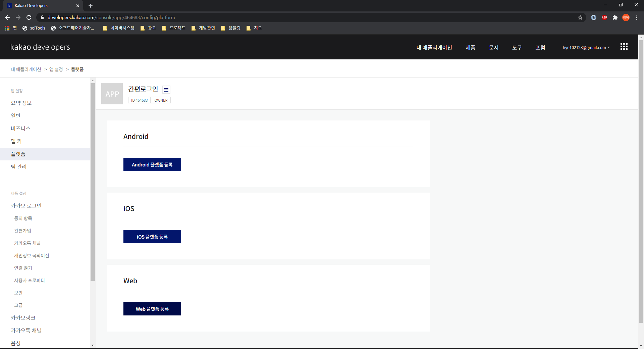
Task: Select 비즈니스 in sidebar
Action: (x=45, y=129)
